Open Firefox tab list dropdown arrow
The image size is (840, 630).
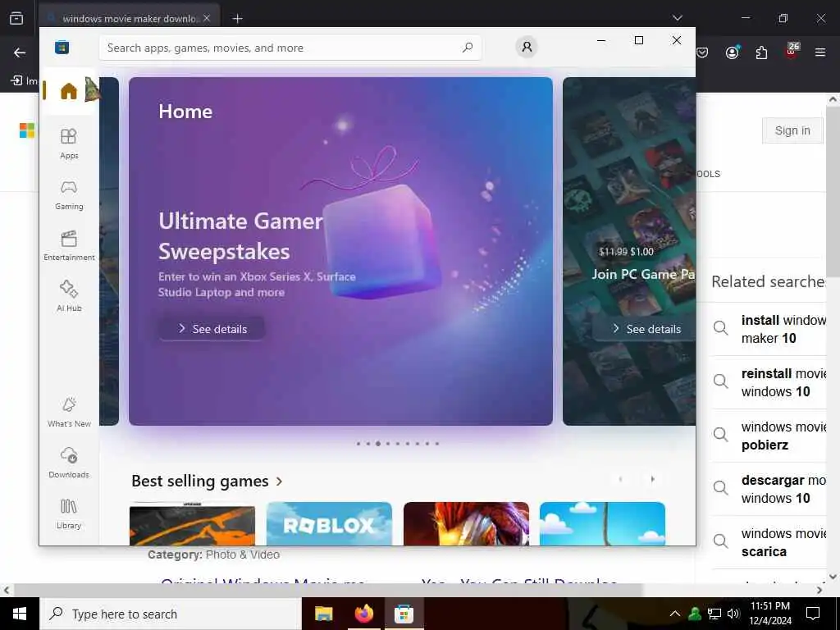(x=677, y=18)
